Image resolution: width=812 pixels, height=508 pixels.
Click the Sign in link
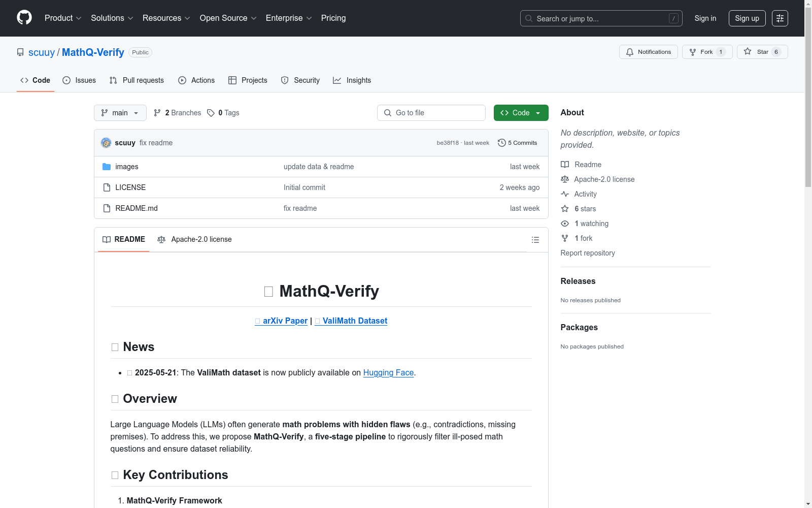click(x=705, y=18)
